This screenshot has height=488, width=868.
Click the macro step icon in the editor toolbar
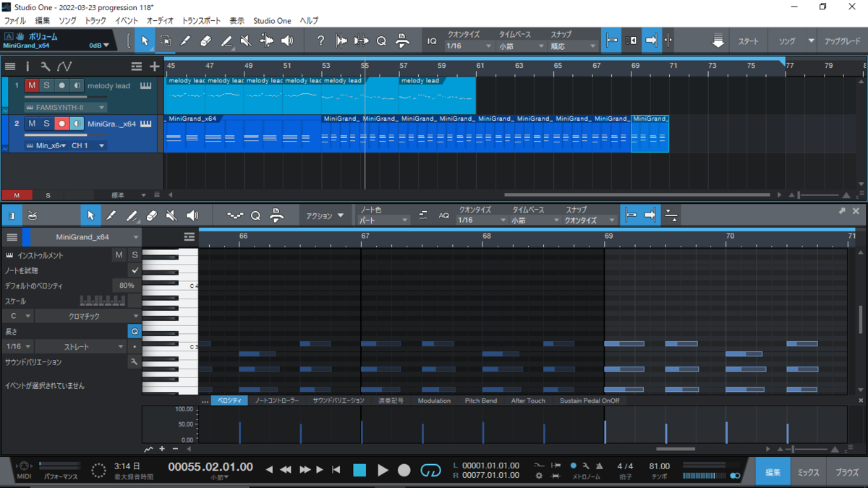pos(235,215)
